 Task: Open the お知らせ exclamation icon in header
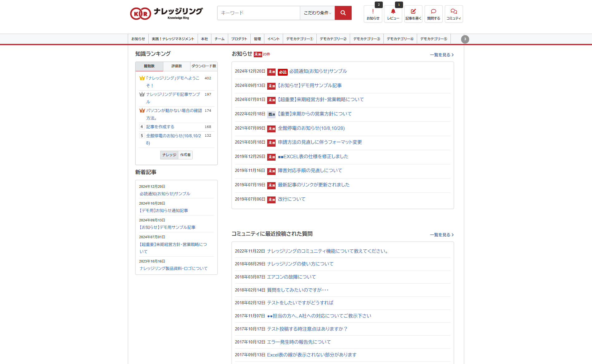(x=373, y=14)
